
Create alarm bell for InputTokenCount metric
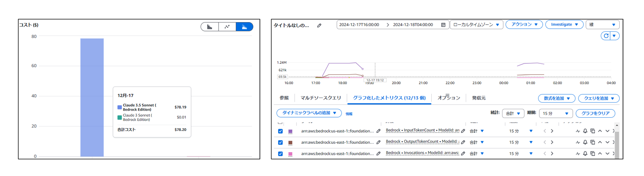click(x=585, y=131)
